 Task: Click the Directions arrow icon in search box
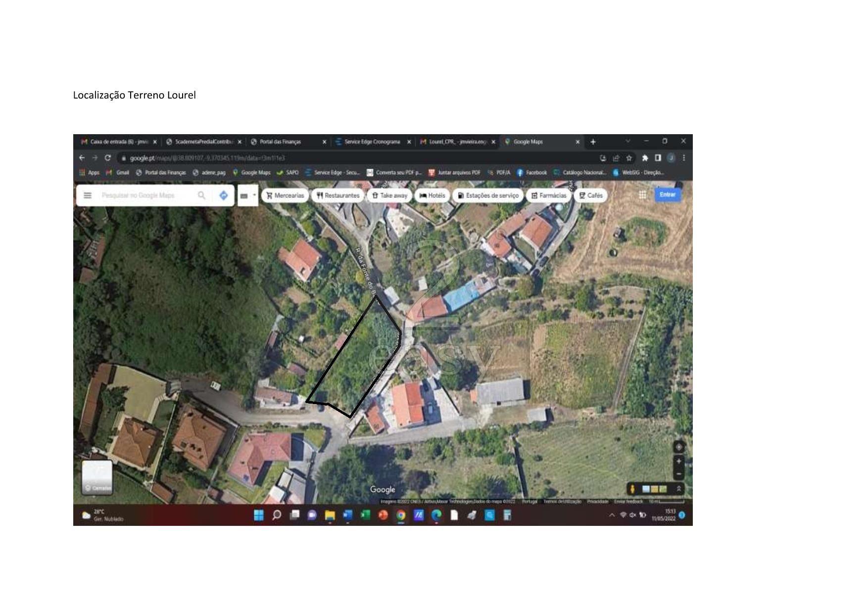(x=223, y=196)
